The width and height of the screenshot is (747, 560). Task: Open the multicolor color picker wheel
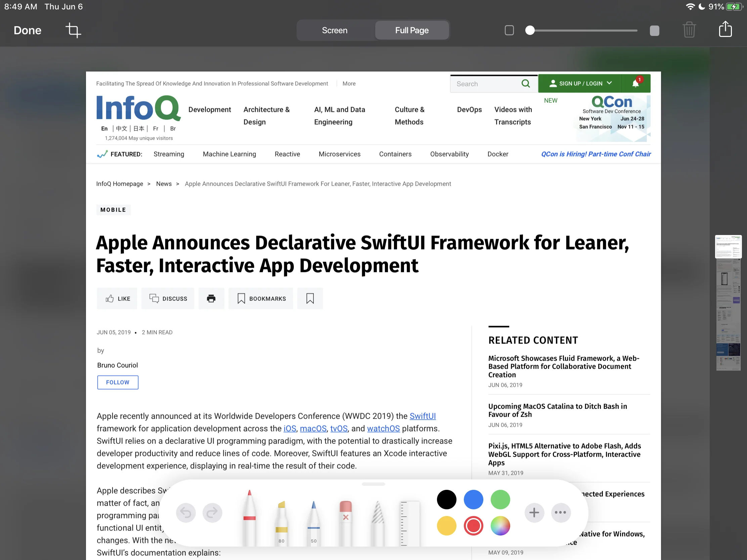pyautogui.click(x=500, y=526)
